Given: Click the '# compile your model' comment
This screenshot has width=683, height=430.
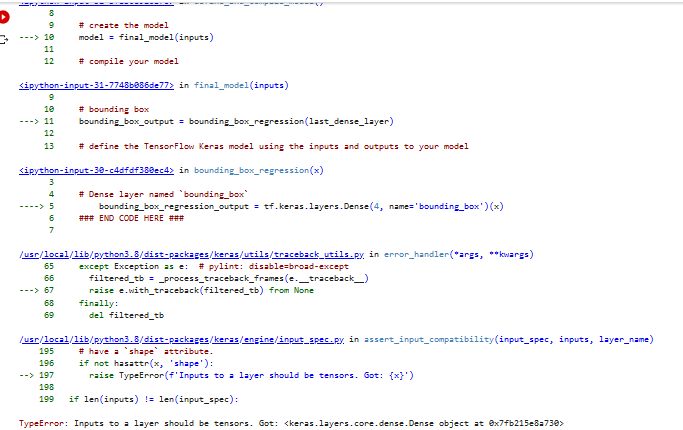Looking at the screenshot, I should pyautogui.click(x=128, y=61).
